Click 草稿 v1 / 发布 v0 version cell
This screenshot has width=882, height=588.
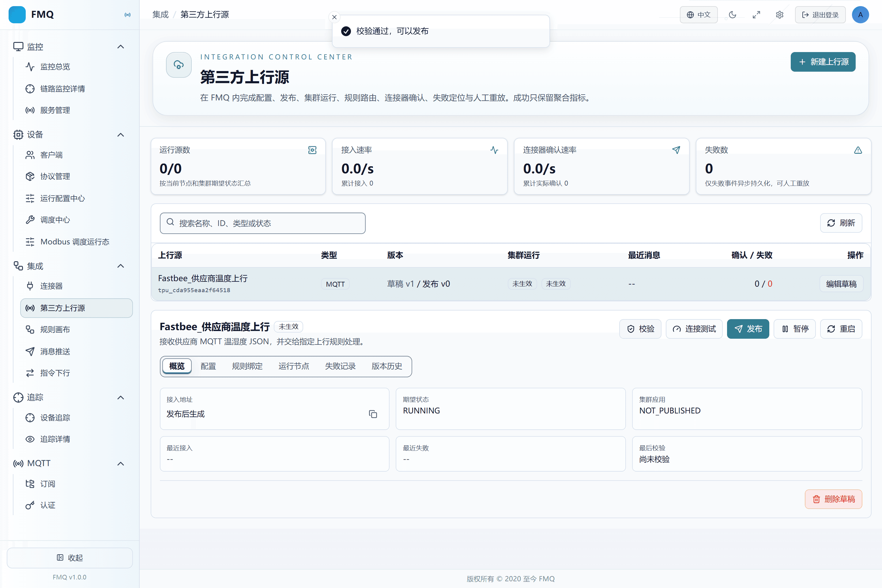[419, 284]
